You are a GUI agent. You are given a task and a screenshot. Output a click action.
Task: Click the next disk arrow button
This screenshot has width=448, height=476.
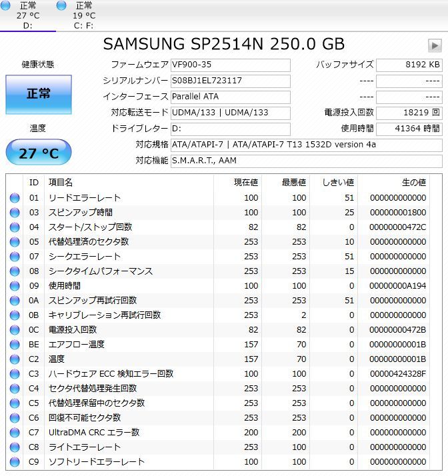(435, 46)
